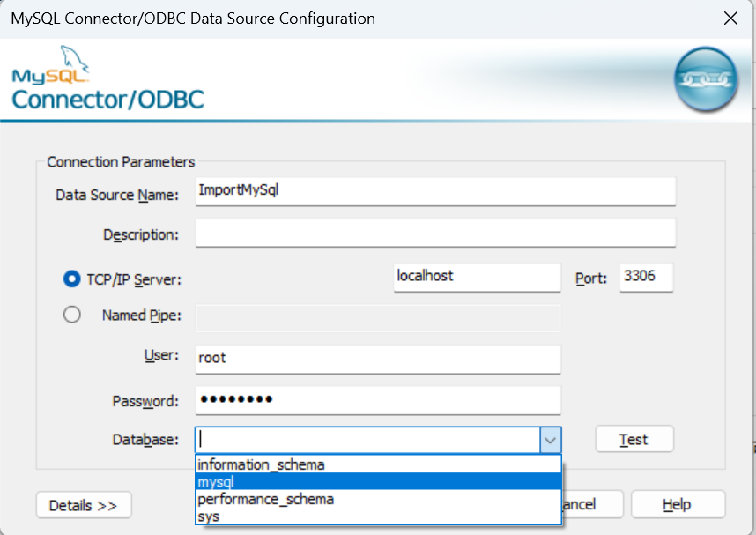
Task: Click the Named Pipe text field
Action: tap(378, 318)
